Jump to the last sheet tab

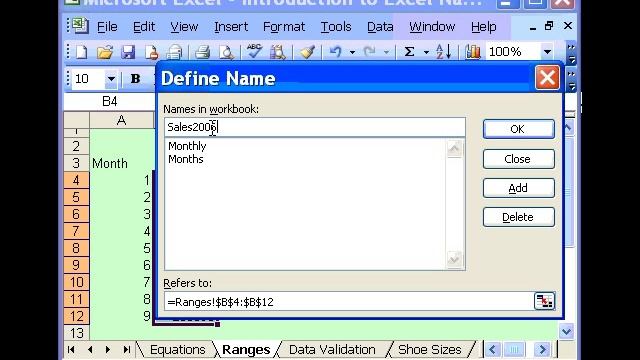(x=127, y=350)
